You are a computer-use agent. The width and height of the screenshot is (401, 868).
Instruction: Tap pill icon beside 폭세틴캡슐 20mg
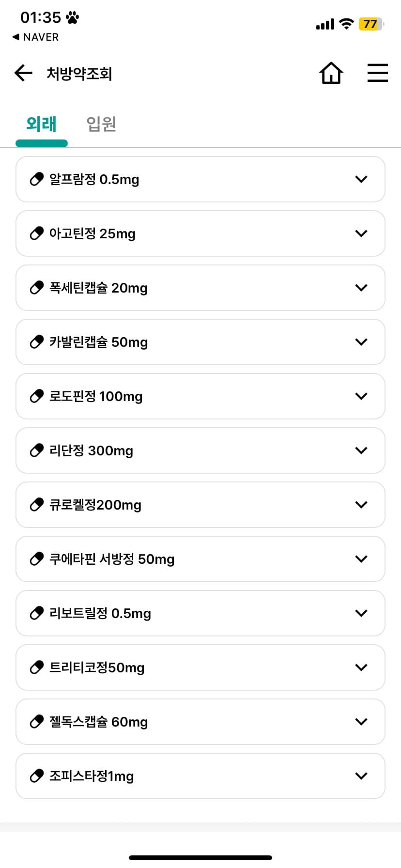[37, 288]
